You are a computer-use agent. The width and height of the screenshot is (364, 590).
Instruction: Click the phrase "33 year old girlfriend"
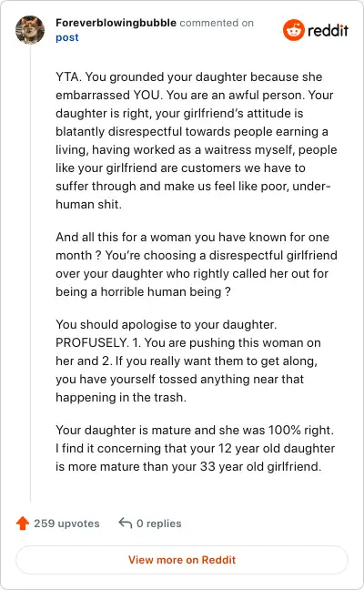[260, 466]
